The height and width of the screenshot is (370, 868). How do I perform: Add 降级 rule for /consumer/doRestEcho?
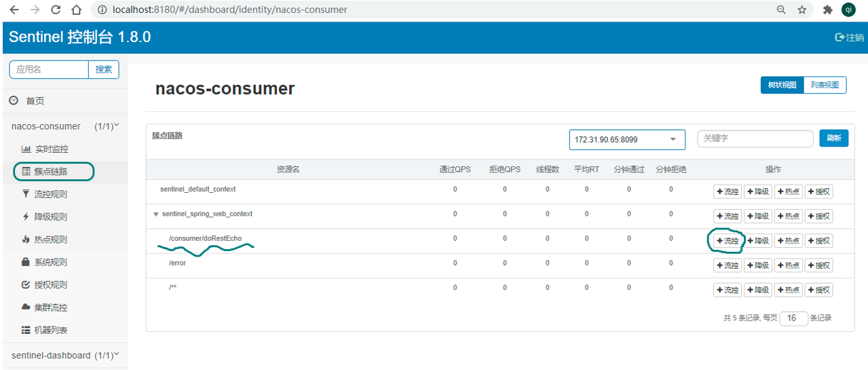pyautogui.click(x=758, y=241)
